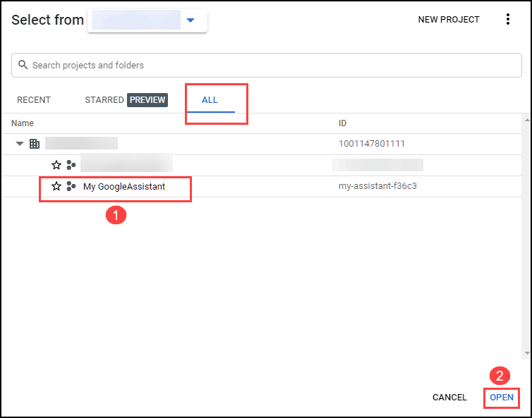Open the three-dot more options menu
532x418 pixels.
pos(507,19)
